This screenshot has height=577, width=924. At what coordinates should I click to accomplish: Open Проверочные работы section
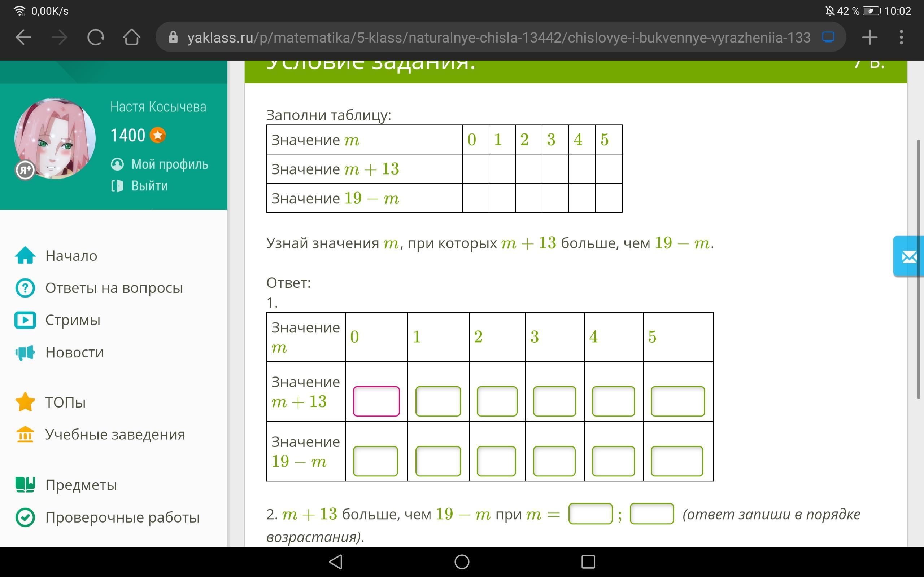[x=122, y=517]
